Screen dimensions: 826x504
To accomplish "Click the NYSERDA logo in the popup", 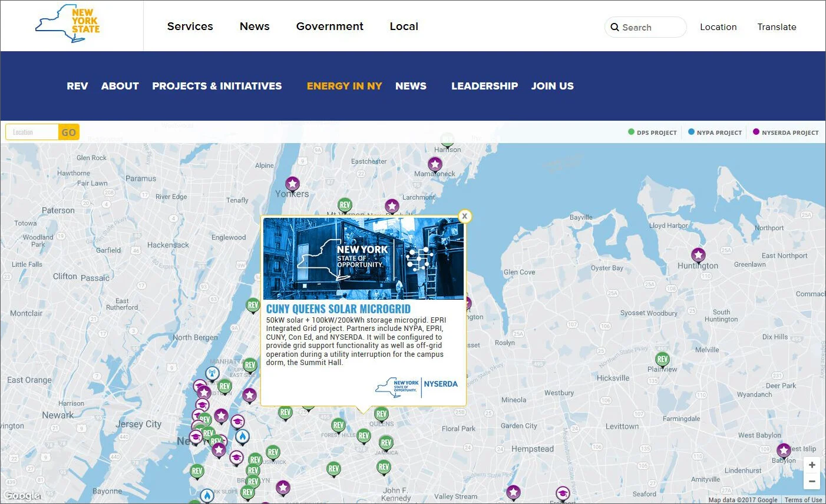I will tap(417, 387).
